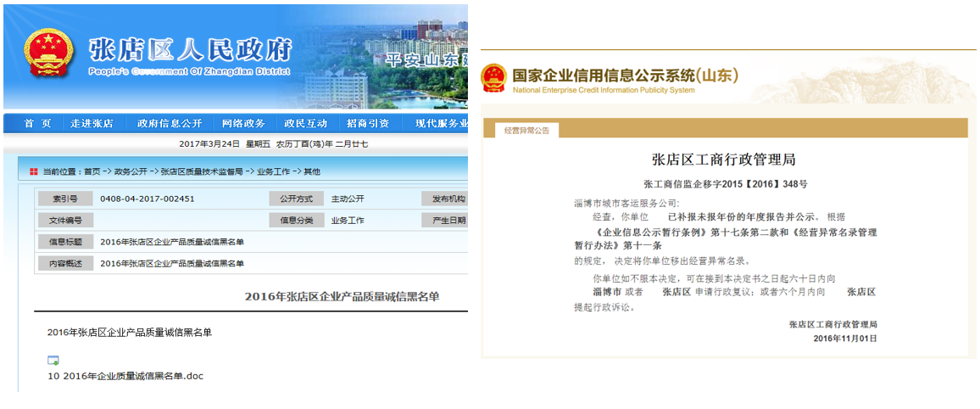Open the 走进张店 navigation item

[x=92, y=124]
